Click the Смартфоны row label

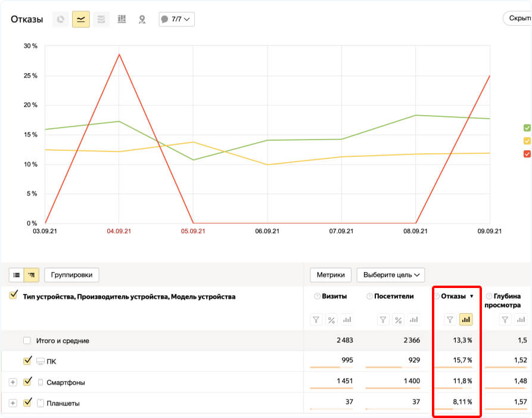(x=66, y=383)
